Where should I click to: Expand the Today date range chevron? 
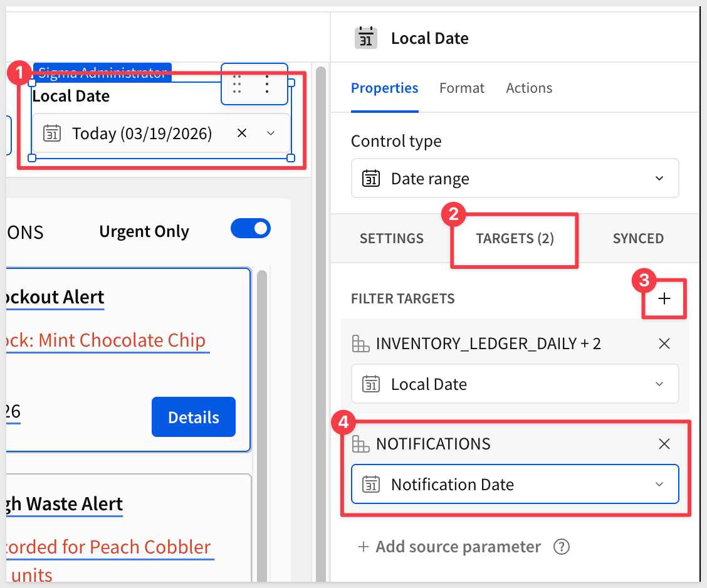click(271, 134)
